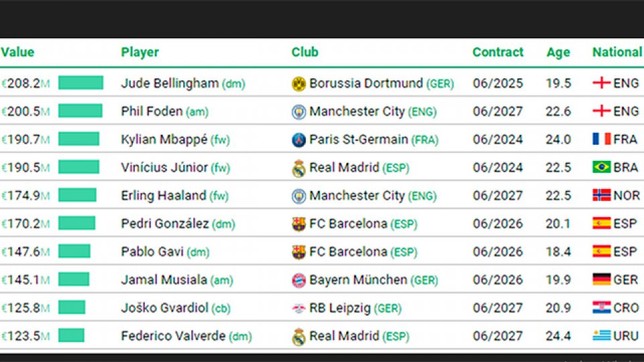
Task: Click the Uruguay flag icon
Action: click(601, 336)
